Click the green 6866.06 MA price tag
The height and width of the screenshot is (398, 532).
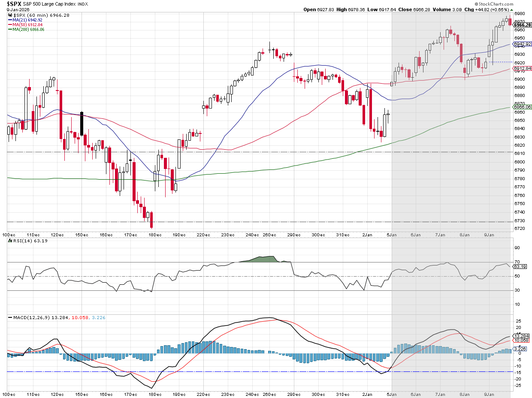click(x=523, y=107)
